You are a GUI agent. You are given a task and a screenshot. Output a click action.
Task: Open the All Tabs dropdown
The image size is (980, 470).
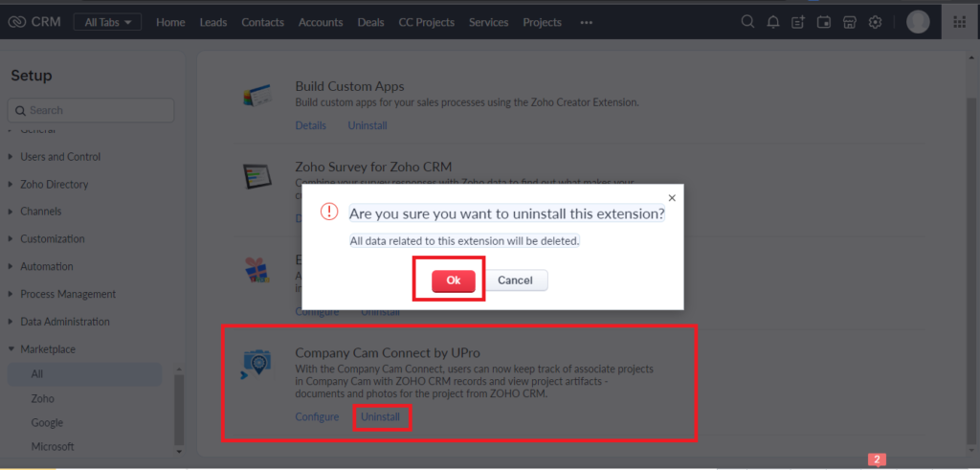107,22
